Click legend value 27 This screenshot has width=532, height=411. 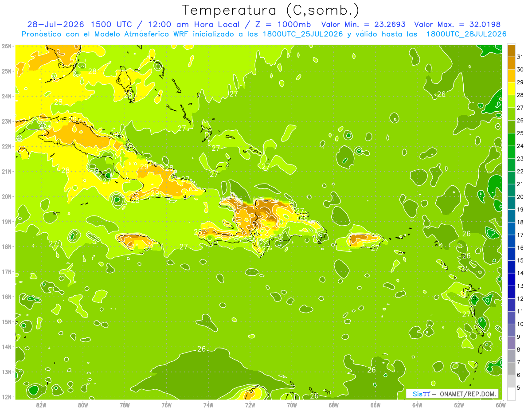[x=520, y=108]
